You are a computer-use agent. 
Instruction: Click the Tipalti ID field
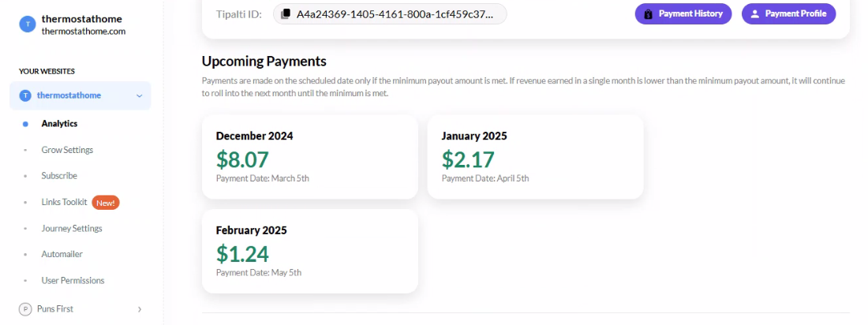(x=390, y=14)
